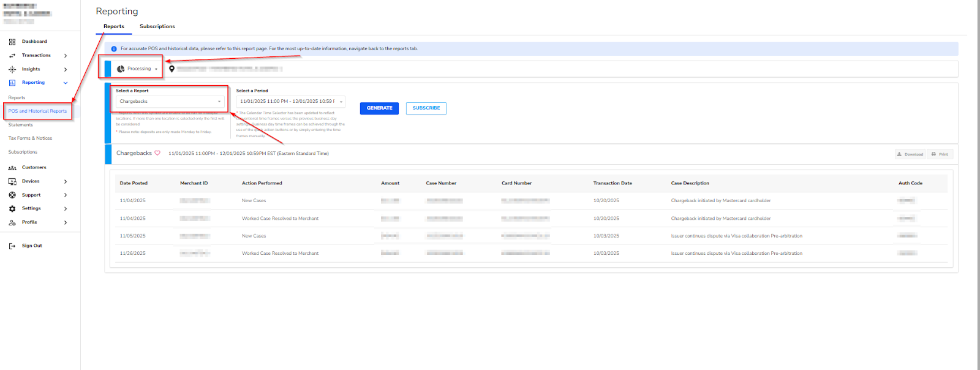
Task: Expand the Transactions menu chevron
Action: [x=66, y=56]
